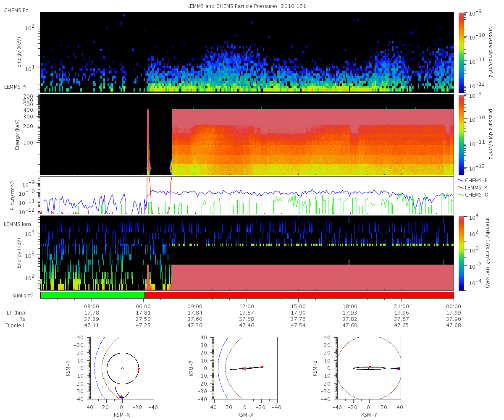Click the red shadow segment of Sunlight bar

coord(299,295)
